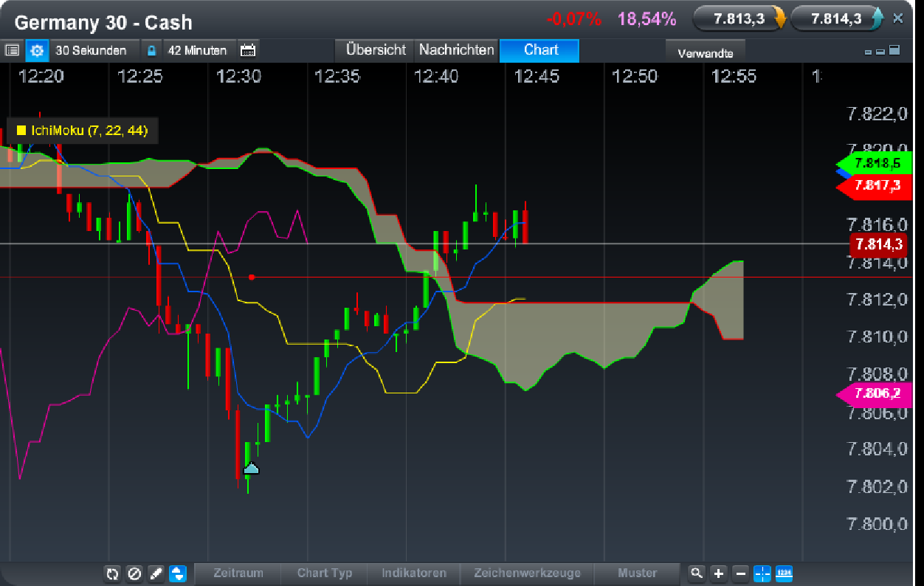Open the Zeitraum menu
This screenshot has width=924, height=586.
(x=238, y=573)
